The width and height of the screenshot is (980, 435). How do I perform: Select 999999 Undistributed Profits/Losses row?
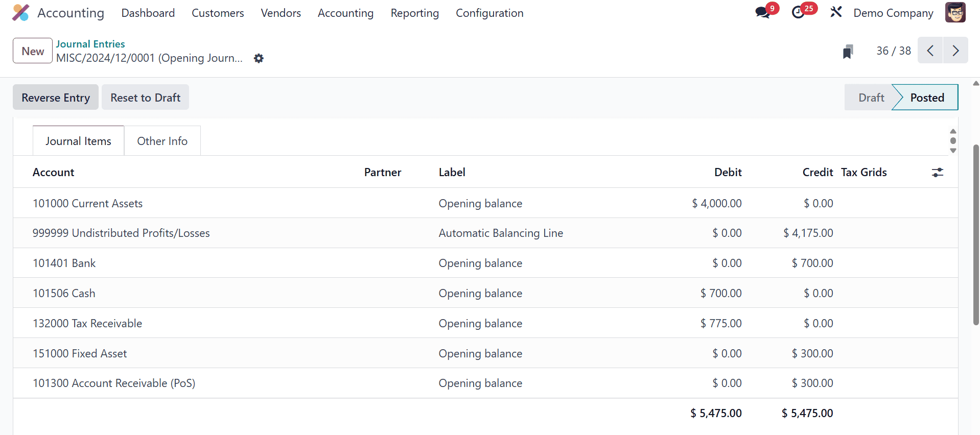pos(485,233)
